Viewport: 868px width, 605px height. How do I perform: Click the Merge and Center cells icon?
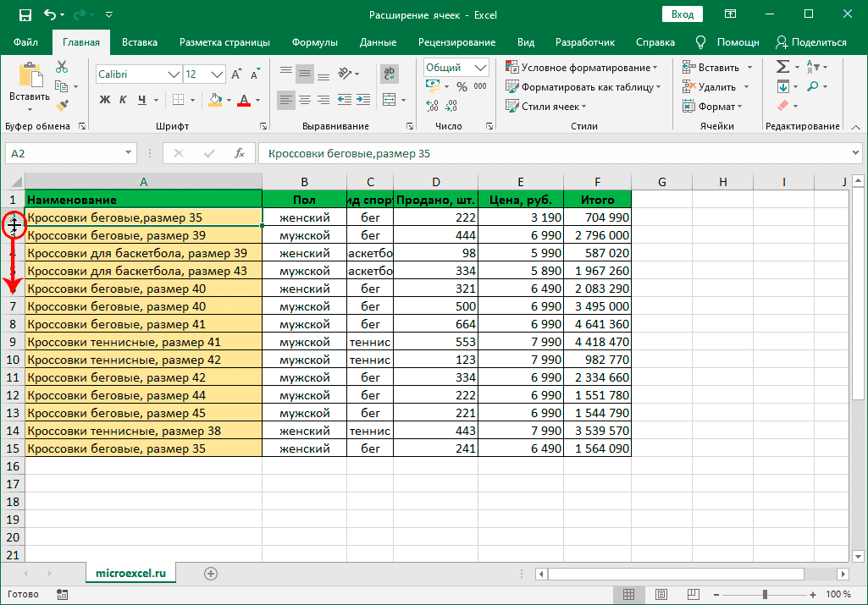389,100
